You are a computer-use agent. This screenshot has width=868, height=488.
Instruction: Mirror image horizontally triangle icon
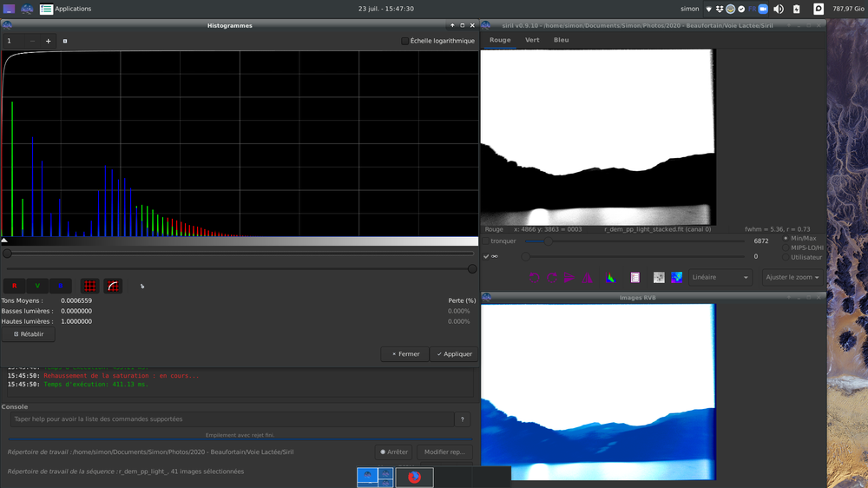pyautogui.click(x=569, y=278)
